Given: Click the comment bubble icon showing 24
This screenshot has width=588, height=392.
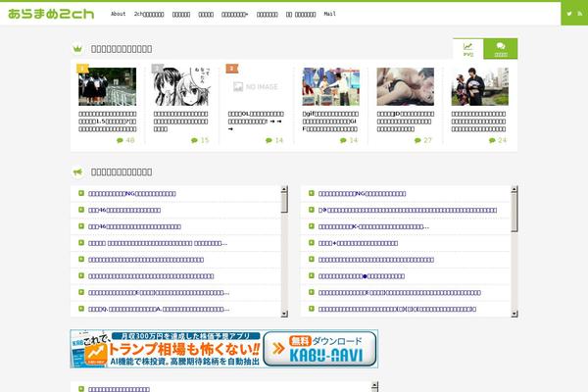Looking at the screenshot, I should (492, 140).
